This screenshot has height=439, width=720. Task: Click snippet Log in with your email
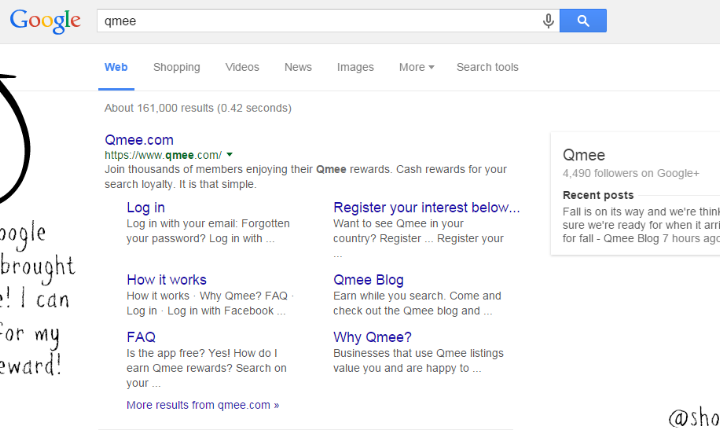[x=208, y=231]
